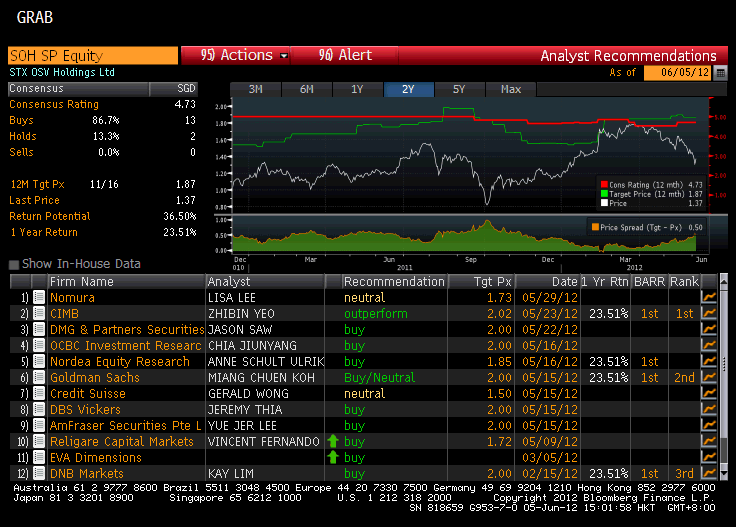Open EVA Dimensions document icon
Viewport: 736px width, 527px height.
[39, 457]
